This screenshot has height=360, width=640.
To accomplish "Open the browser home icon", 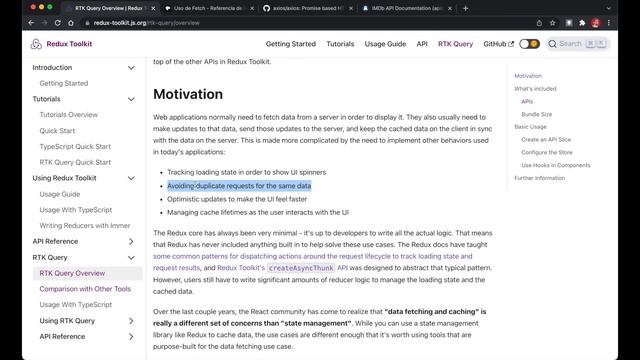I will [x=71, y=23].
